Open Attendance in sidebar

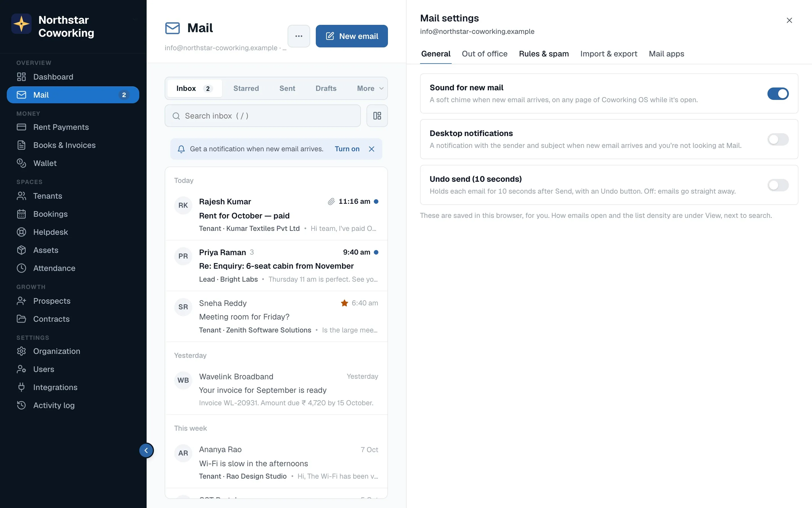(x=73, y=268)
